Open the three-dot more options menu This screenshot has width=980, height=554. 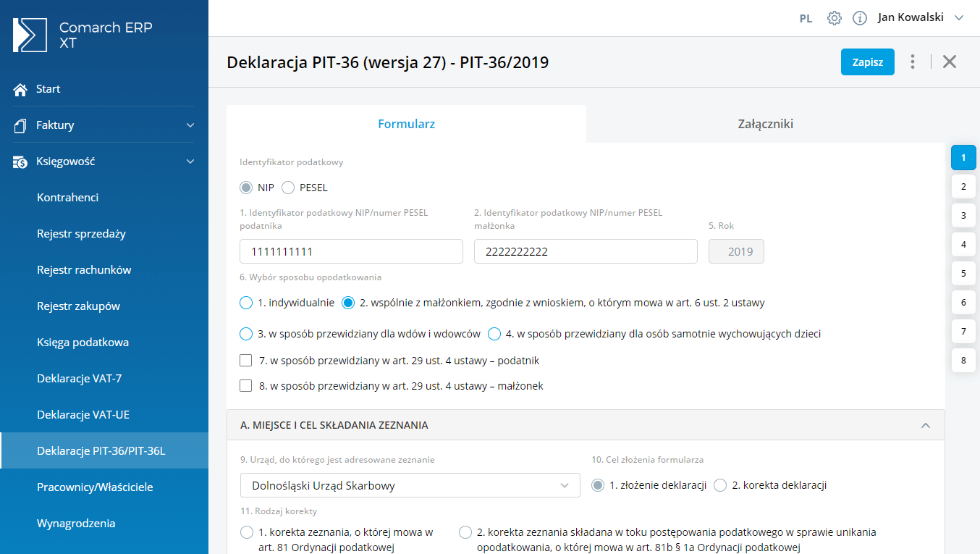[913, 62]
